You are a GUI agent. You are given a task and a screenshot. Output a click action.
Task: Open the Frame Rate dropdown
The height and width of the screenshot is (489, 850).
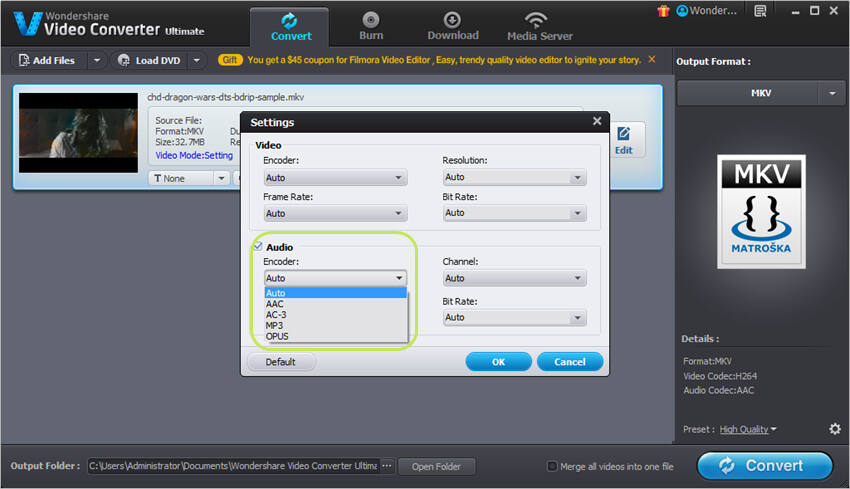pyautogui.click(x=336, y=213)
